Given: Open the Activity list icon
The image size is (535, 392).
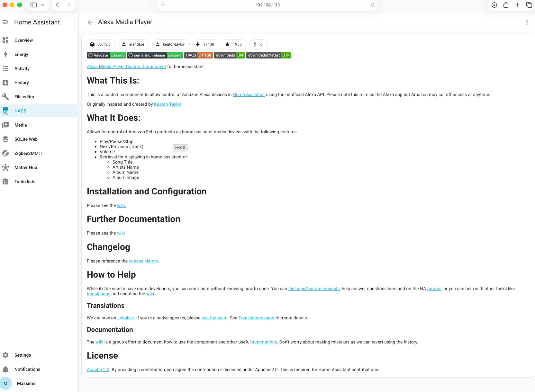Looking at the screenshot, I should [x=5, y=68].
